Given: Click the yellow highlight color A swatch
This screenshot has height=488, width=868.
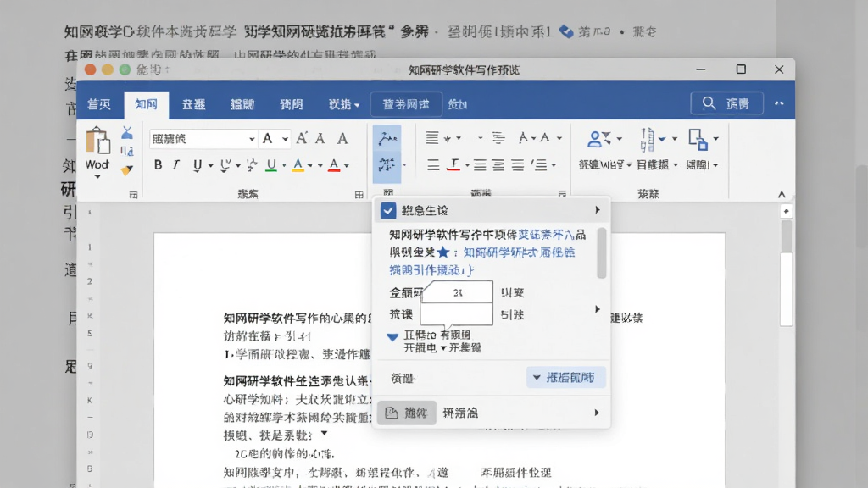Looking at the screenshot, I should 298,165.
